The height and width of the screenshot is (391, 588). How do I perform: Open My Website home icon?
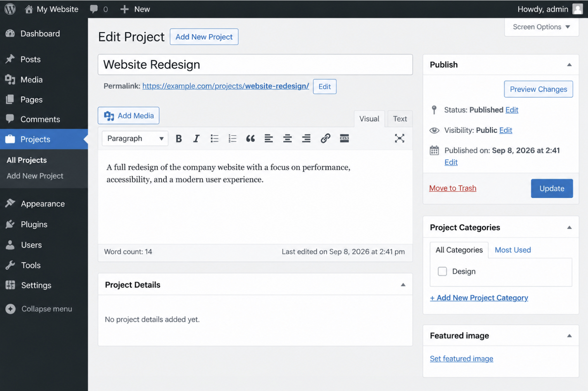coord(29,9)
